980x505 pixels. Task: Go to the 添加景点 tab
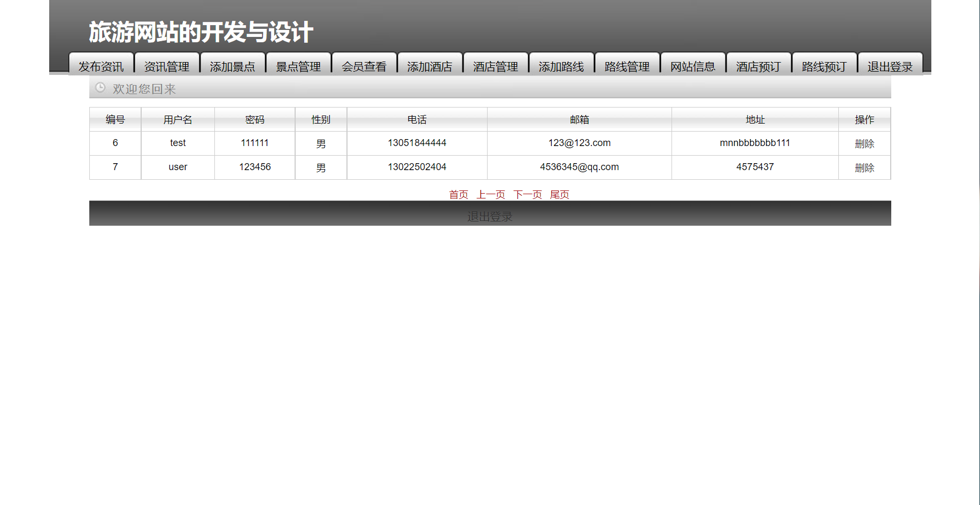(x=233, y=64)
